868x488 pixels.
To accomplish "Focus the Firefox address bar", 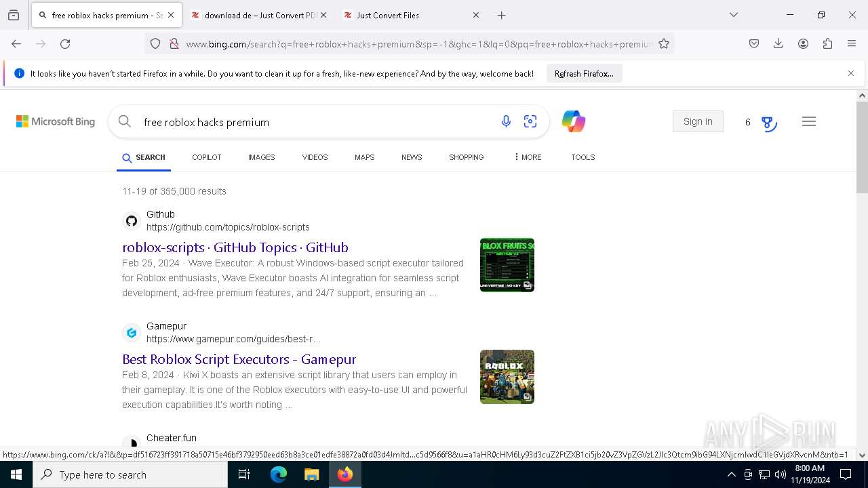I will click(418, 44).
